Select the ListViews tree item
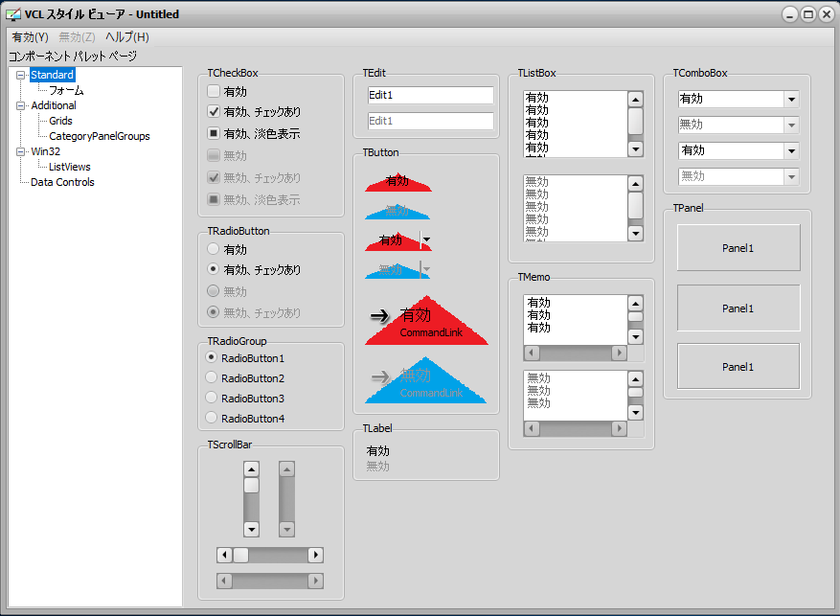 click(x=70, y=167)
